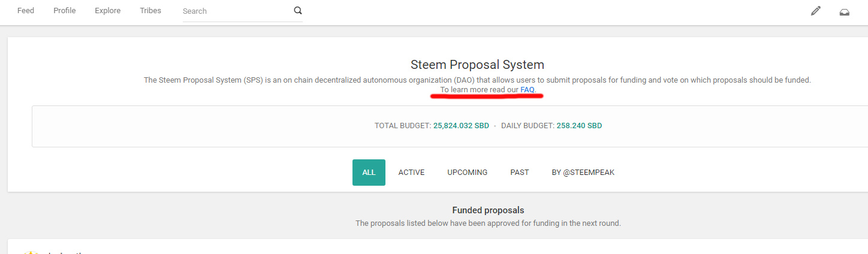The height and width of the screenshot is (254, 868).
Task: Open the inbox tray icon
Action: point(845,11)
